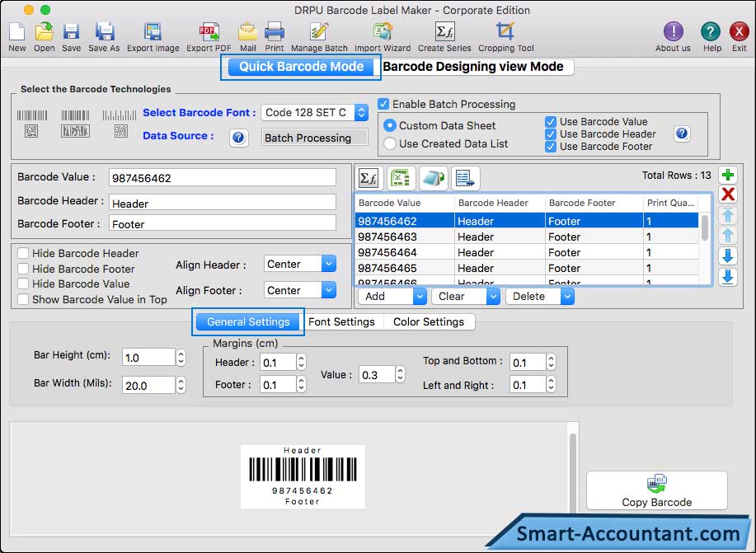Click the list export icon above table

(x=465, y=178)
